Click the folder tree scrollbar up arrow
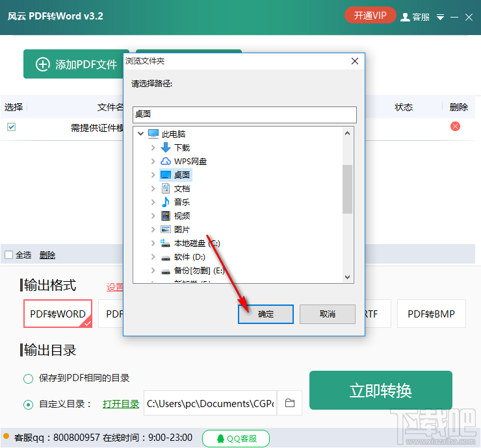The width and height of the screenshot is (481, 448). coord(347,133)
